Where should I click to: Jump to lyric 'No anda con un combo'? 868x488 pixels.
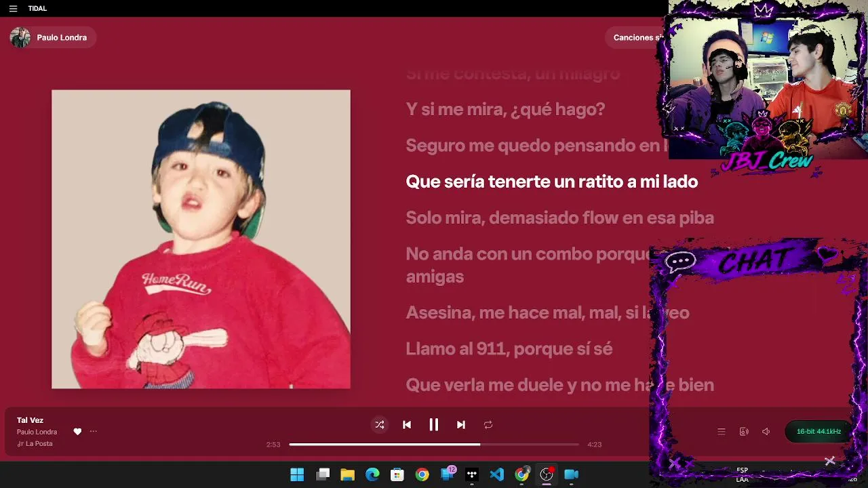pyautogui.click(x=529, y=265)
